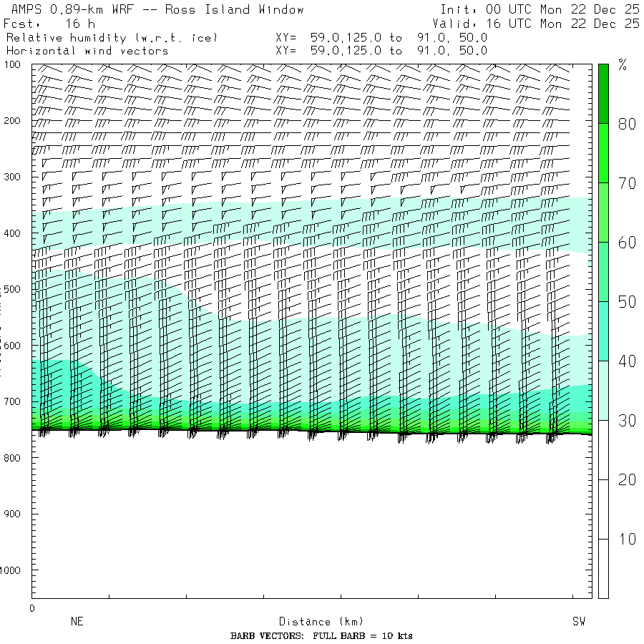Image resolution: width=644 pixels, height=644 pixels.
Task: Click the 'Distance (km)' axis title
Action: click(x=321, y=622)
